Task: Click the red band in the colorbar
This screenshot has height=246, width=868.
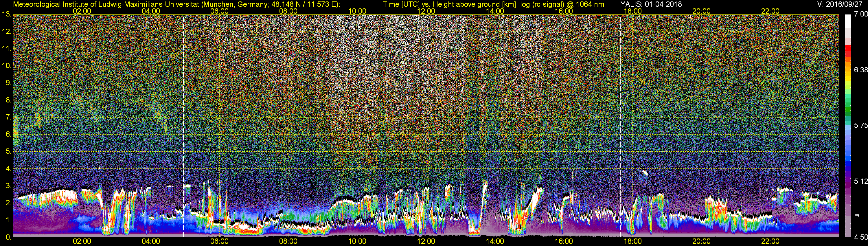Action: point(847,50)
